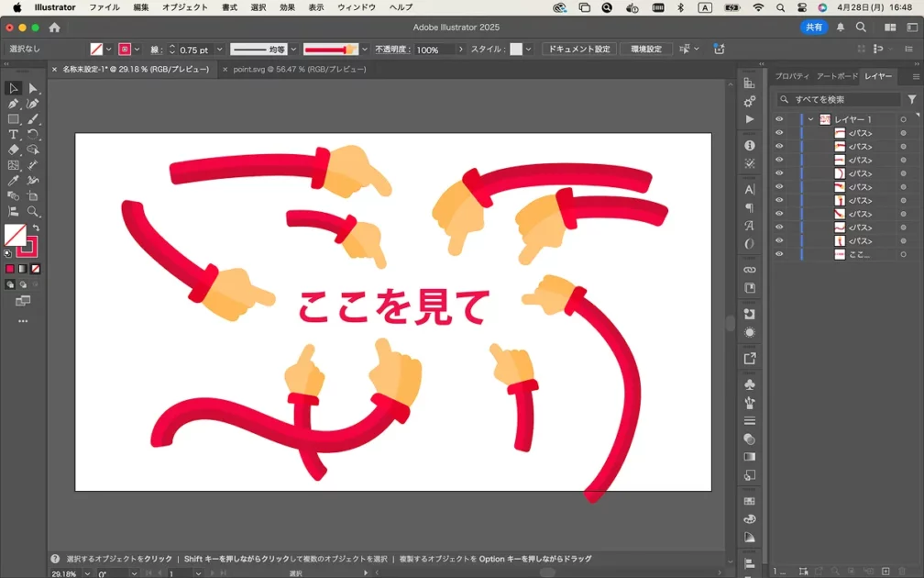Image resolution: width=924 pixels, height=578 pixels.
Task: Open the layers filter icon
Action: coord(912,99)
